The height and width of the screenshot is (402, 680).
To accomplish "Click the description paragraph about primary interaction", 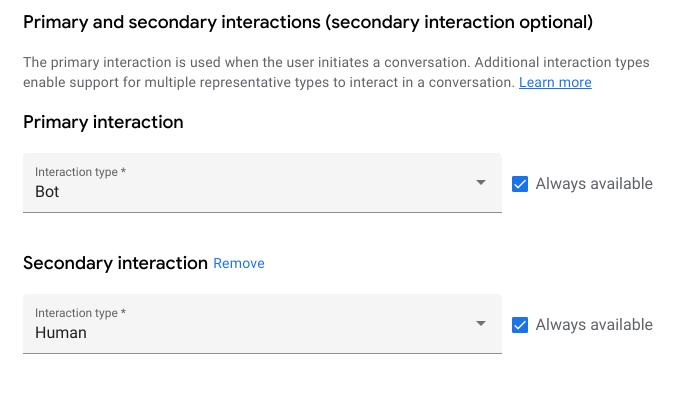I will pyautogui.click(x=300, y=62).
